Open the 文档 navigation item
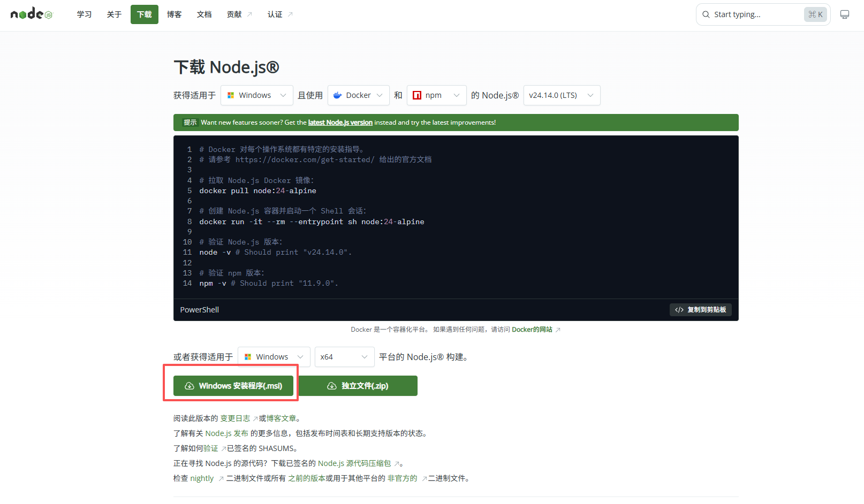Screen dimensions: 864x504 point(204,14)
